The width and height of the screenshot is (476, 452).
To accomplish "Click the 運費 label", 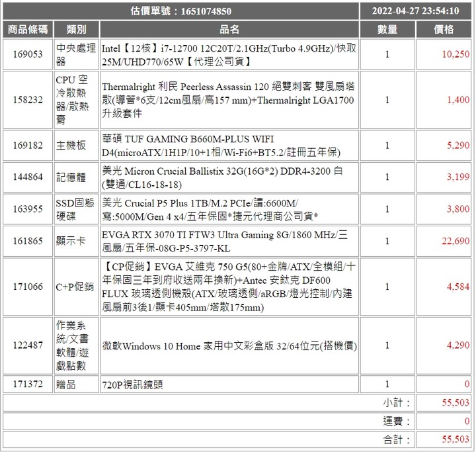I will (x=396, y=422).
